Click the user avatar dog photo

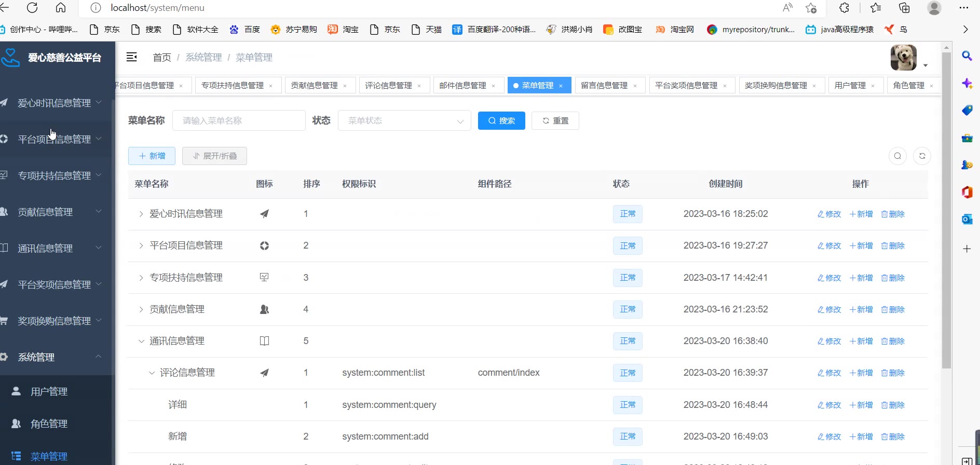point(904,58)
